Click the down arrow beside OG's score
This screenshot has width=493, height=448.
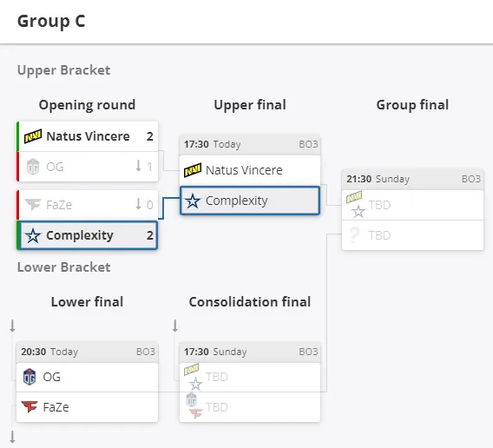138,166
